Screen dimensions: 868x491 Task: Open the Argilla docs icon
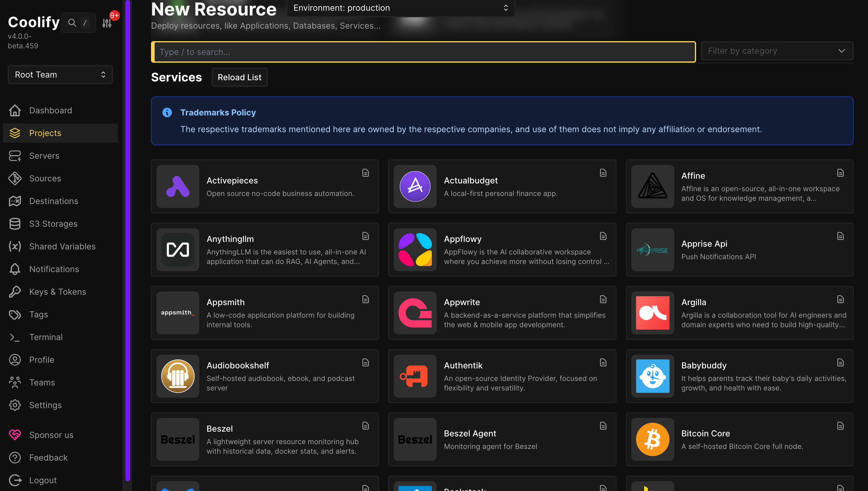pyautogui.click(x=840, y=299)
